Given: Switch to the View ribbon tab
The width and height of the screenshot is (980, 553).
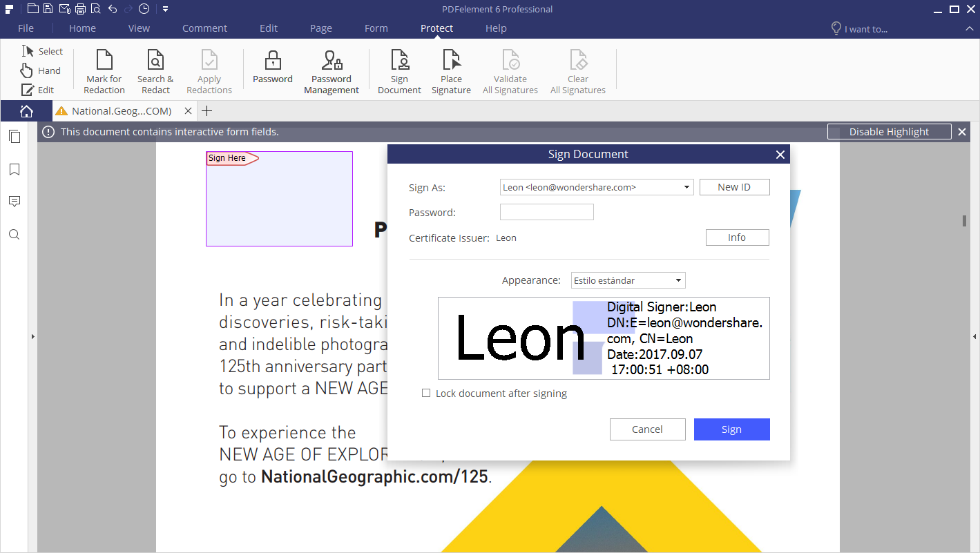Looking at the screenshot, I should [x=139, y=28].
